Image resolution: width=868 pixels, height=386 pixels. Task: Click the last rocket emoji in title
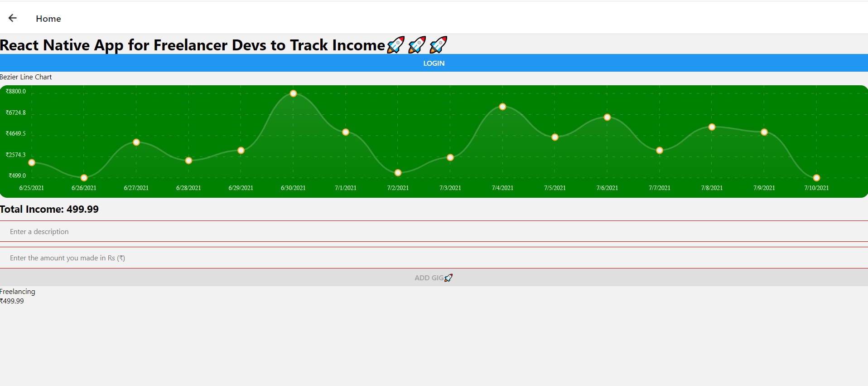(438, 45)
